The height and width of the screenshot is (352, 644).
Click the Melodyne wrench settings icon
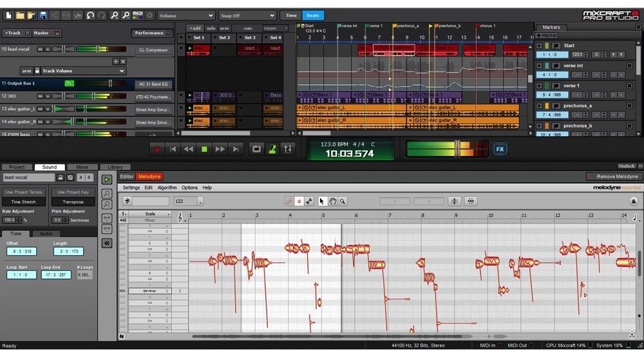309,201
